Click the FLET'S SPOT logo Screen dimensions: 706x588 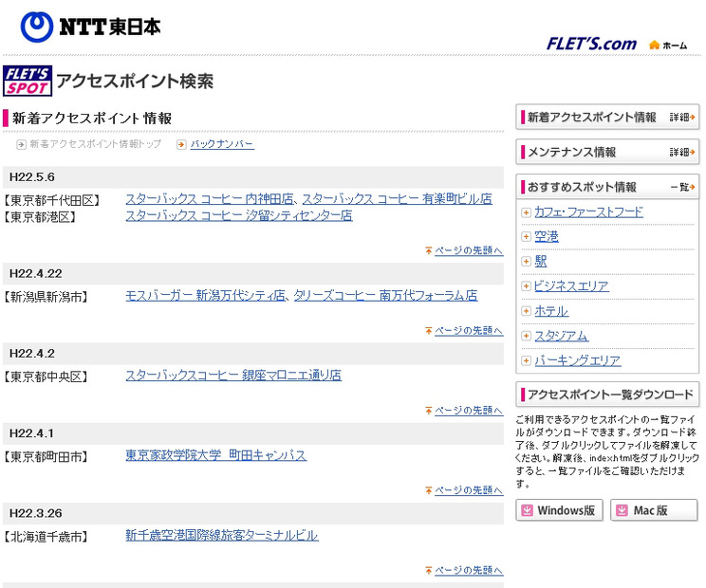28,81
